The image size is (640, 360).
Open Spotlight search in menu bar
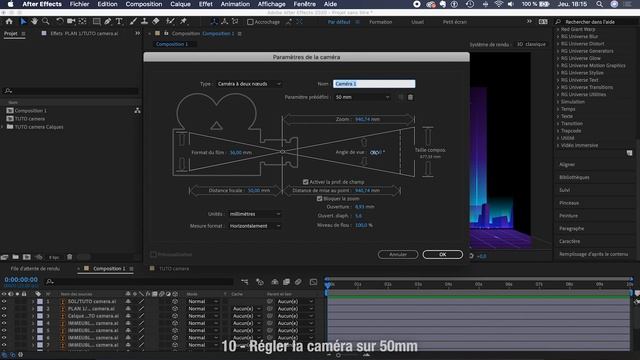(599, 4)
